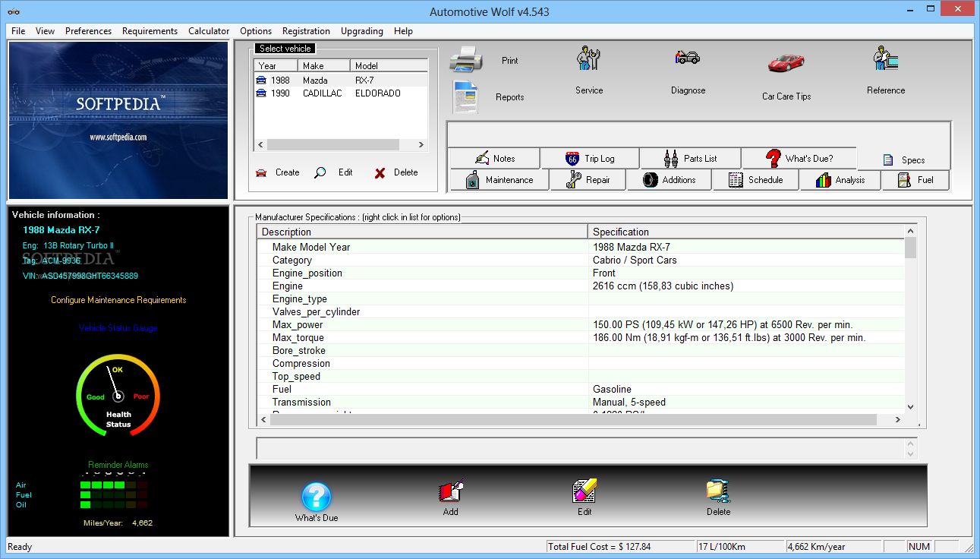Sort by the Description column header
Viewport: 980px width, 559px height.
(x=423, y=232)
